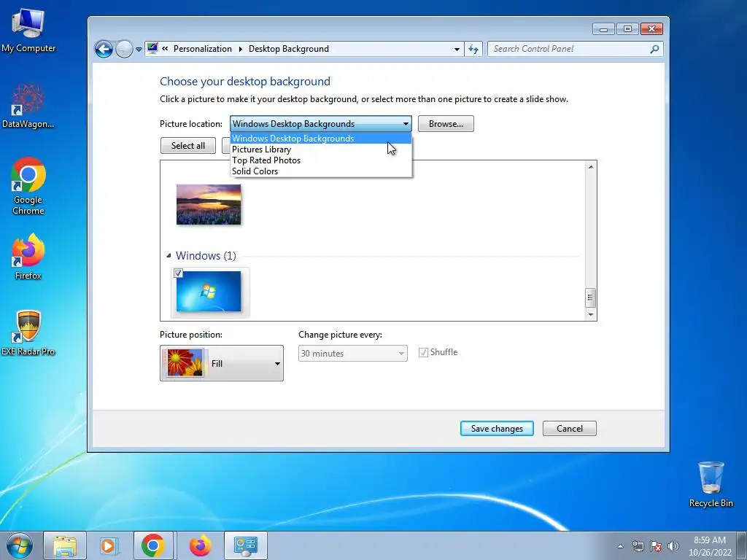The height and width of the screenshot is (560, 747).
Task: Go back with the Back arrow button
Action: (x=104, y=49)
